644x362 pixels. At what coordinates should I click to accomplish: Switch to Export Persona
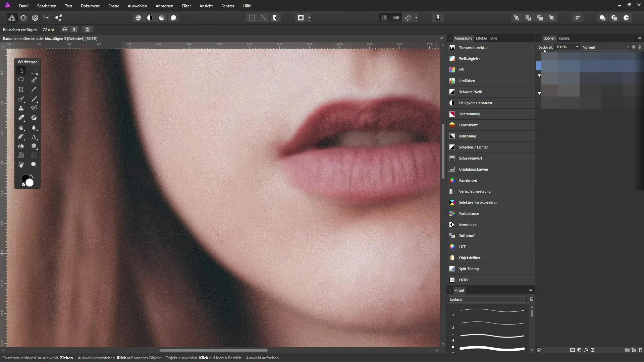coord(59,18)
